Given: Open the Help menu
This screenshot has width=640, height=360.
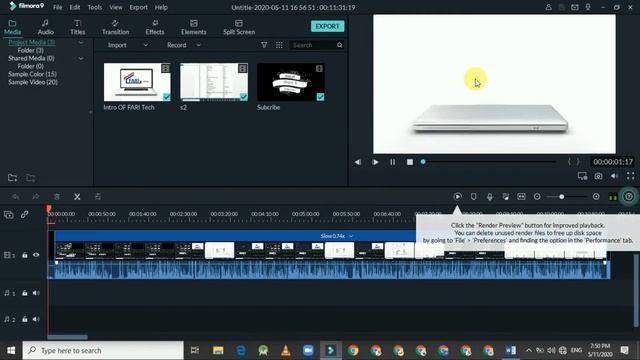Looking at the screenshot, I should click(x=161, y=7).
